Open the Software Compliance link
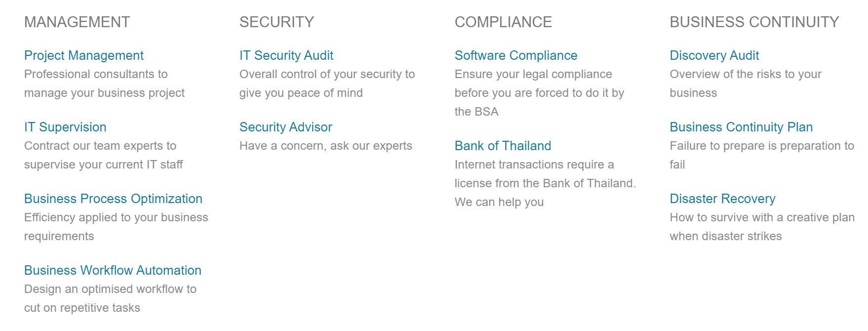Image resolution: width=868 pixels, height=331 pixels. click(x=516, y=55)
